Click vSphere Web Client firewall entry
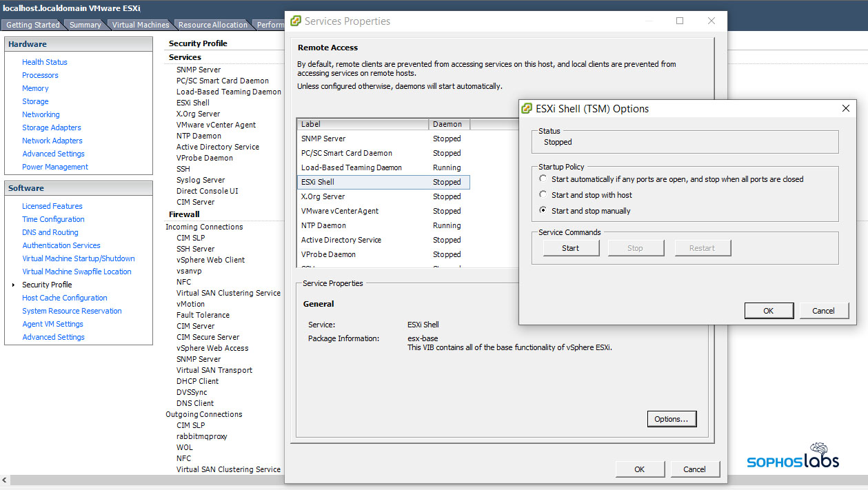 tap(210, 260)
